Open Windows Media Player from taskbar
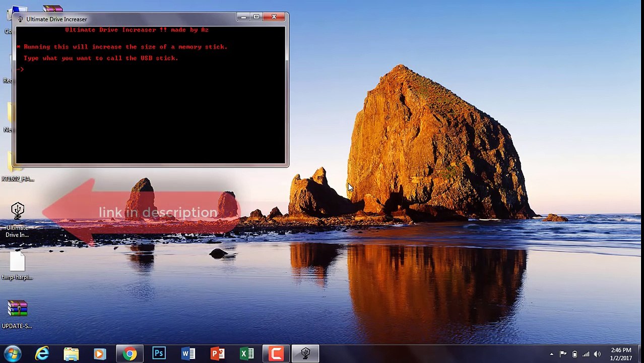 pyautogui.click(x=100, y=353)
